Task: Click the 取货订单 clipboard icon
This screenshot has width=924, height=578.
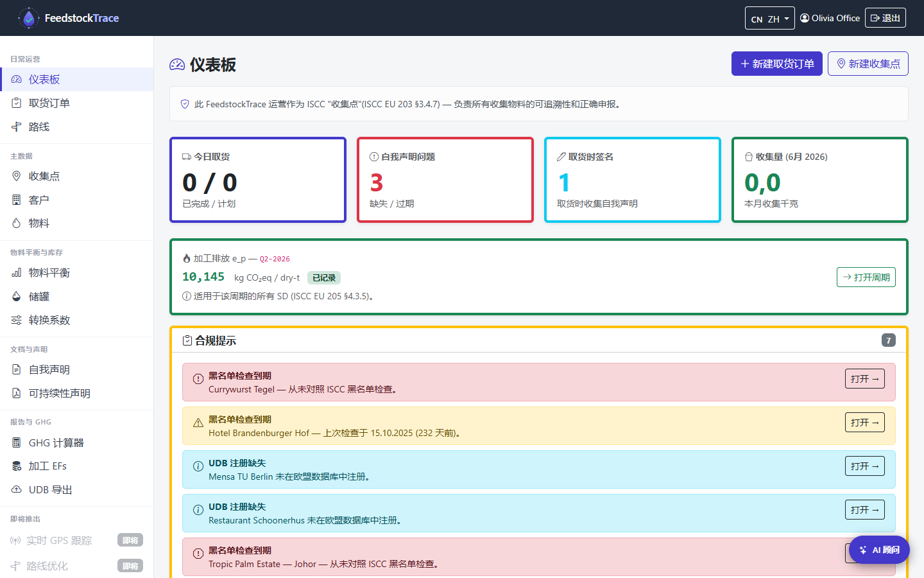Action: pos(17,103)
